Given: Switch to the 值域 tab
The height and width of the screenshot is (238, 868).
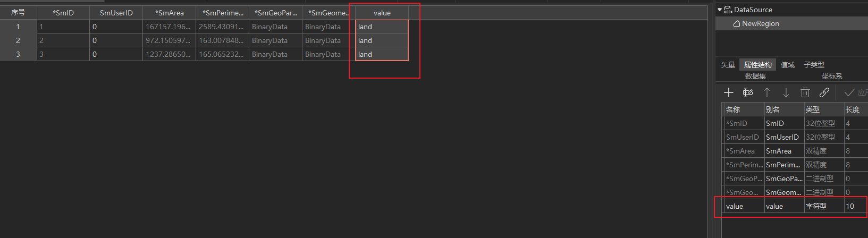Looking at the screenshot, I should pyautogui.click(x=788, y=65).
